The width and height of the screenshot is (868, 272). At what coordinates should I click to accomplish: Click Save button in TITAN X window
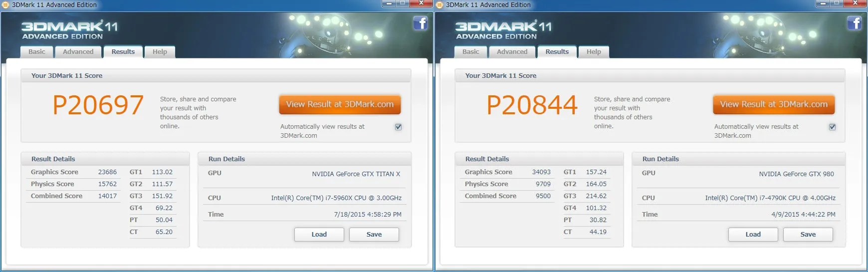tap(374, 235)
